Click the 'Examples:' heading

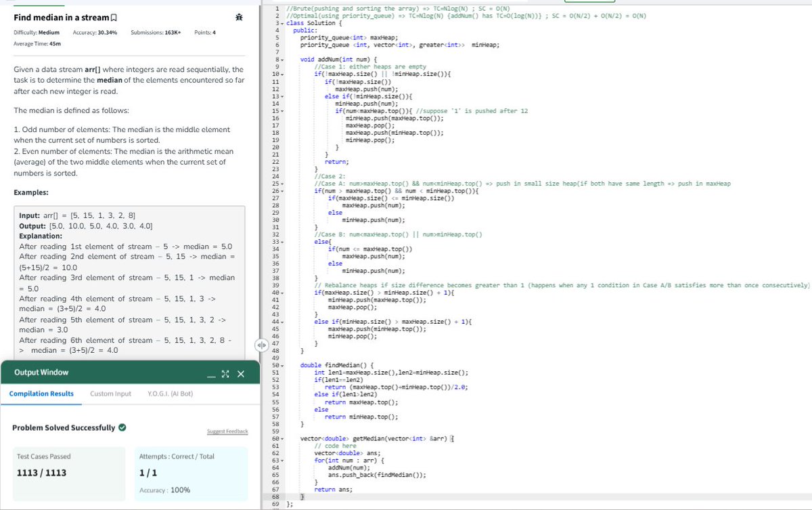click(31, 192)
